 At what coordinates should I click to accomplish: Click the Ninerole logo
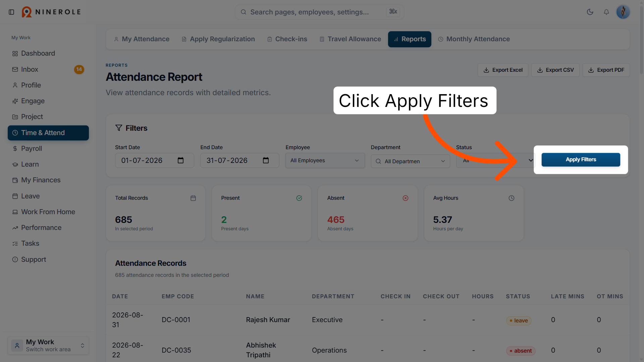[51, 12]
